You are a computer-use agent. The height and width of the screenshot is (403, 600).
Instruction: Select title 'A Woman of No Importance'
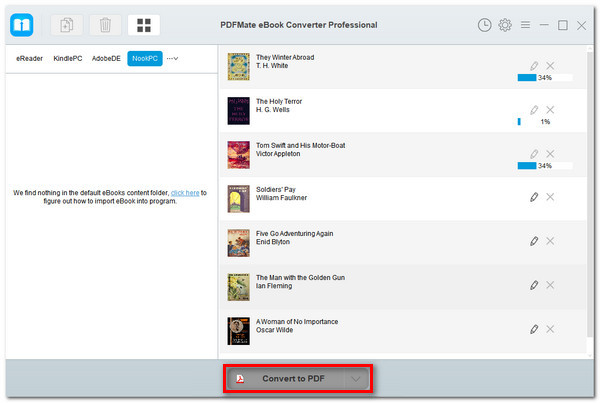(x=297, y=321)
